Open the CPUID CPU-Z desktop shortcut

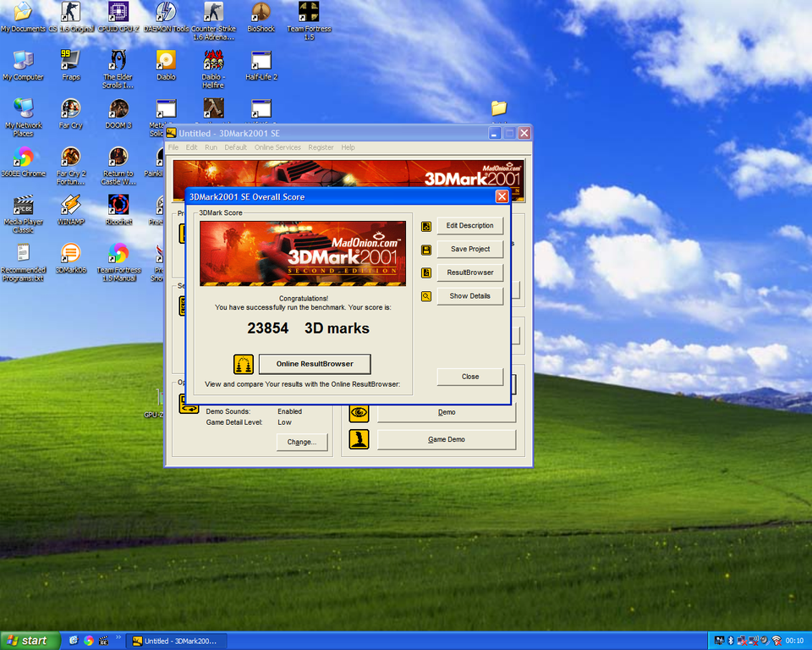(118, 17)
